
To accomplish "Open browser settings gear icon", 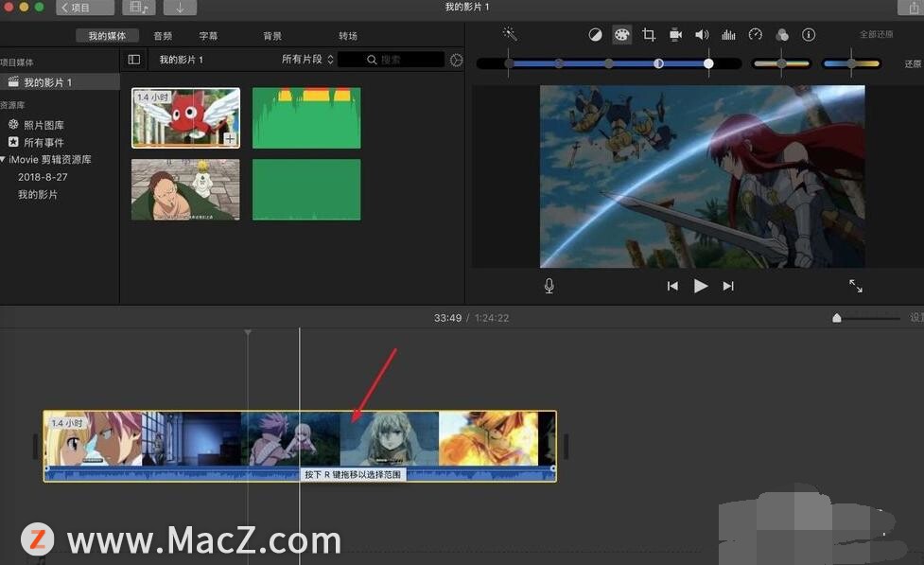I will pos(456,61).
